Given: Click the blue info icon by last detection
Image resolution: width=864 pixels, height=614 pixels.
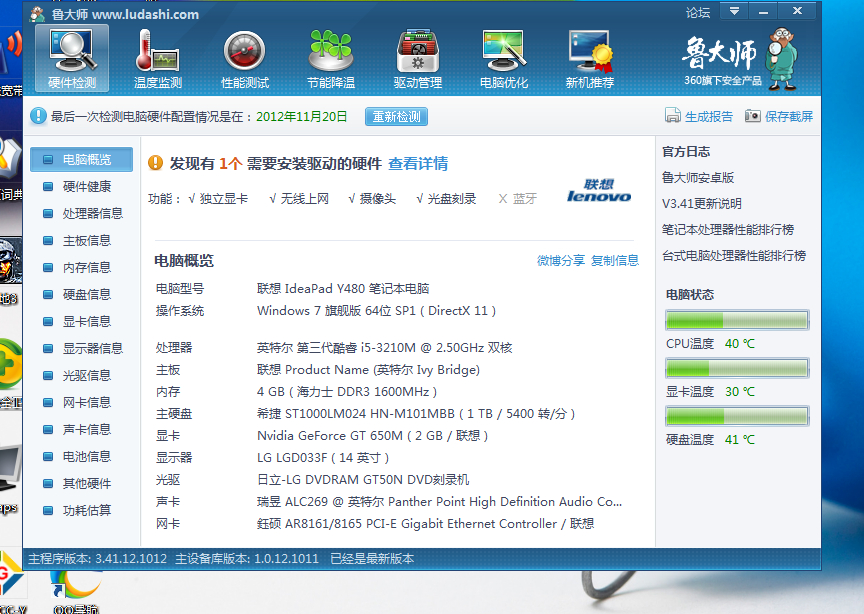Looking at the screenshot, I should pos(38,116).
